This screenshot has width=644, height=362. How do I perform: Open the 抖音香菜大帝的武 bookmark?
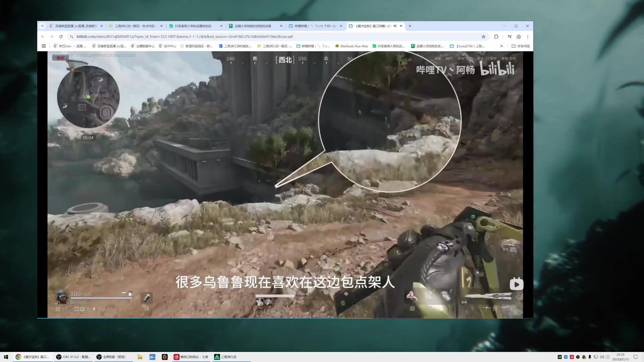[389, 46]
